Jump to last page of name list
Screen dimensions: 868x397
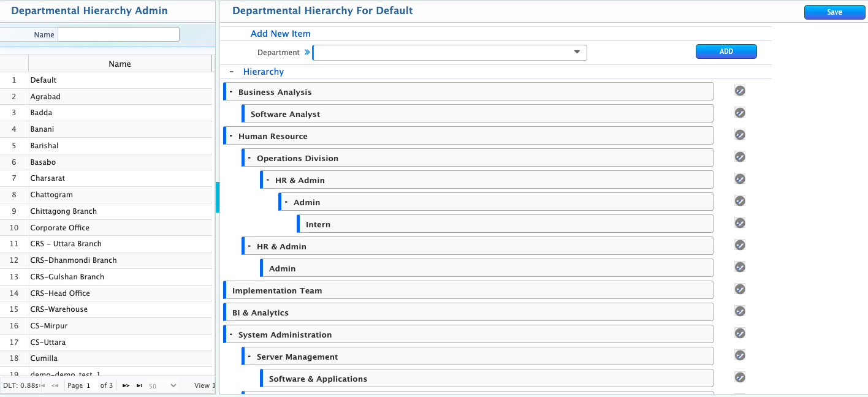coord(140,385)
